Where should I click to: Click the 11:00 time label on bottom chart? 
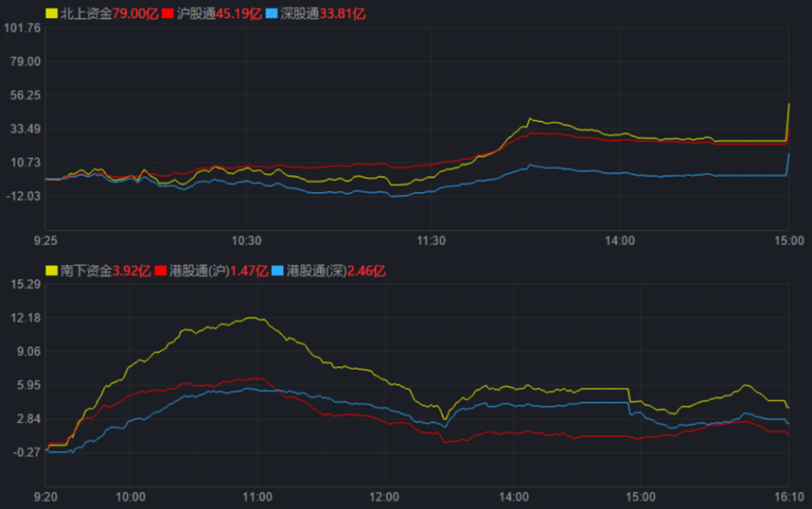[257, 497]
